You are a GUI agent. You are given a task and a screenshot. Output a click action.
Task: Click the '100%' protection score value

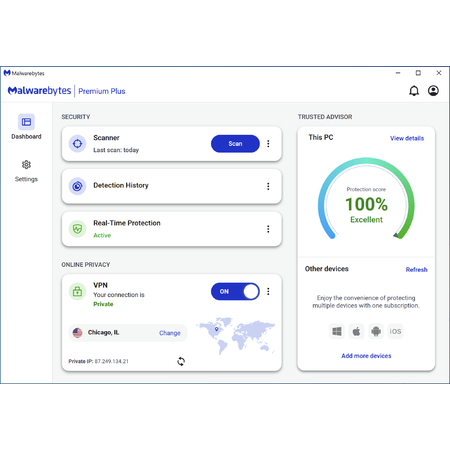point(366,204)
